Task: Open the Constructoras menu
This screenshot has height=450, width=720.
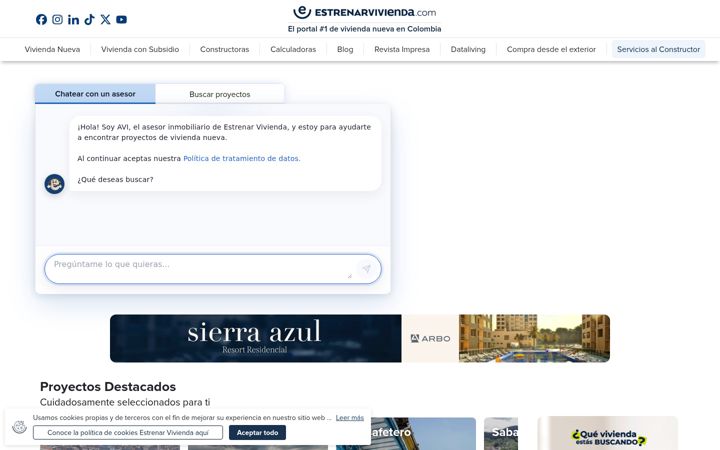Action: click(x=225, y=49)
